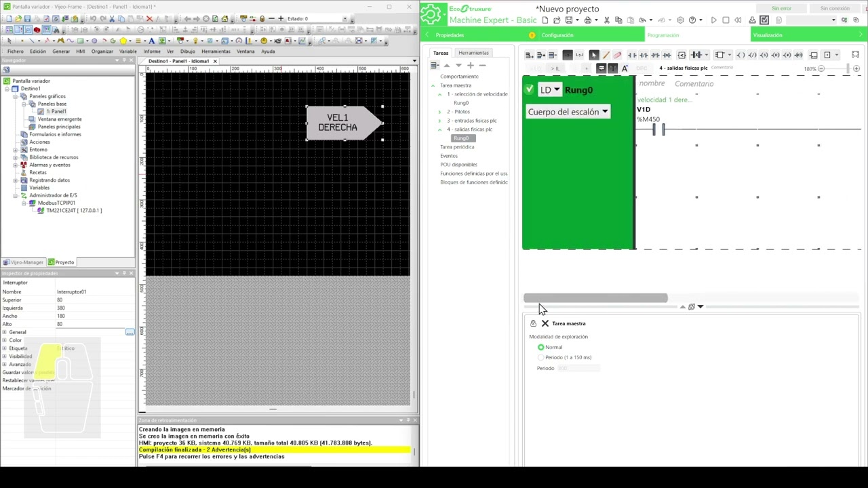Click the %M450 contact in rung
The height and width of the screenshot is (488, 868).
[658, 129]
